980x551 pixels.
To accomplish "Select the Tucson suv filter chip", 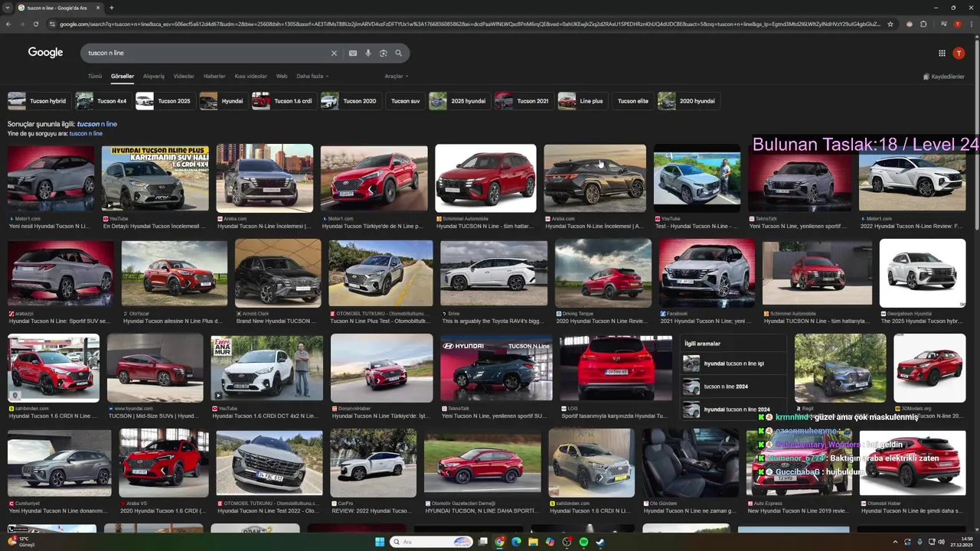I will coord(405,101).
